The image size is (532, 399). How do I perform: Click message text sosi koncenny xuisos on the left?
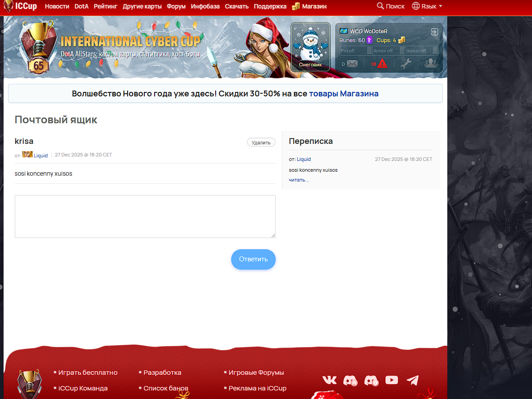tap(43, 173)
